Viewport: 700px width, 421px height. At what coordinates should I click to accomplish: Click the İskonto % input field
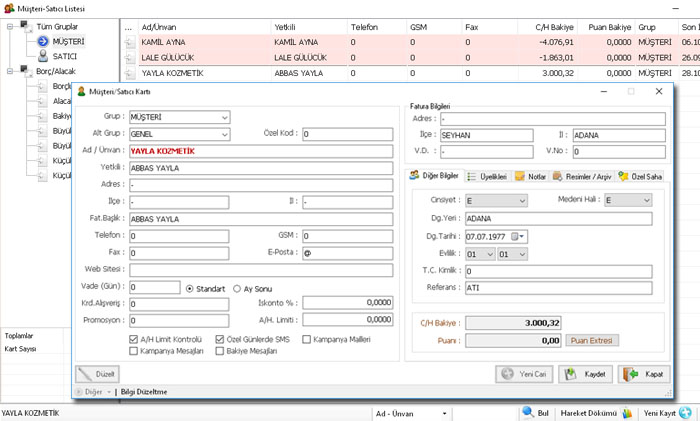pos(347,303)
